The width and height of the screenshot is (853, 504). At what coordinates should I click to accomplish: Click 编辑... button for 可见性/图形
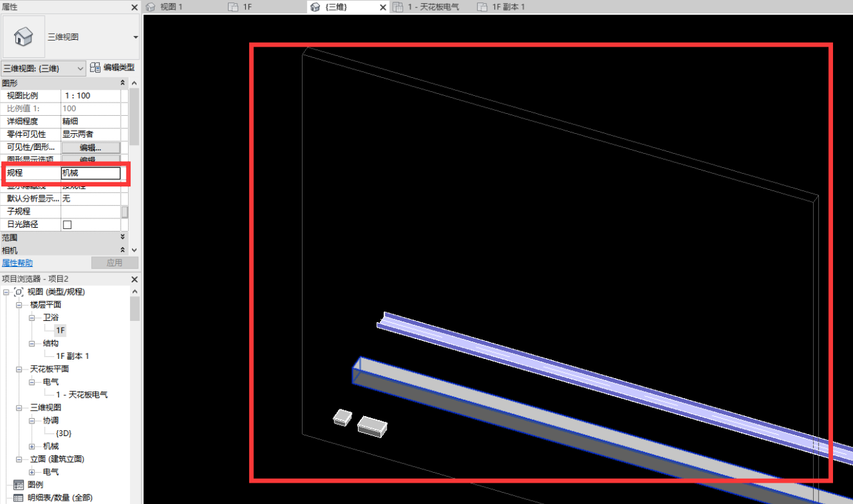91,147
